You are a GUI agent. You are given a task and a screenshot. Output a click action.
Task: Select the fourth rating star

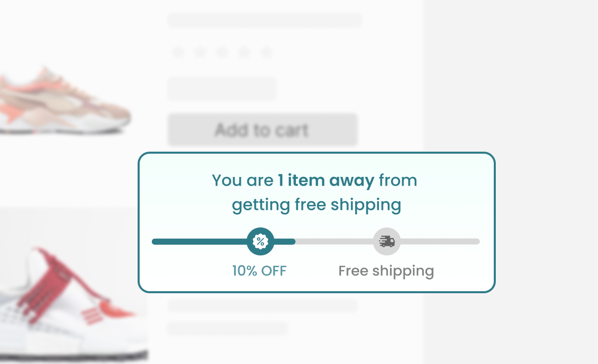pyautogui.click(x=244, y=52)
